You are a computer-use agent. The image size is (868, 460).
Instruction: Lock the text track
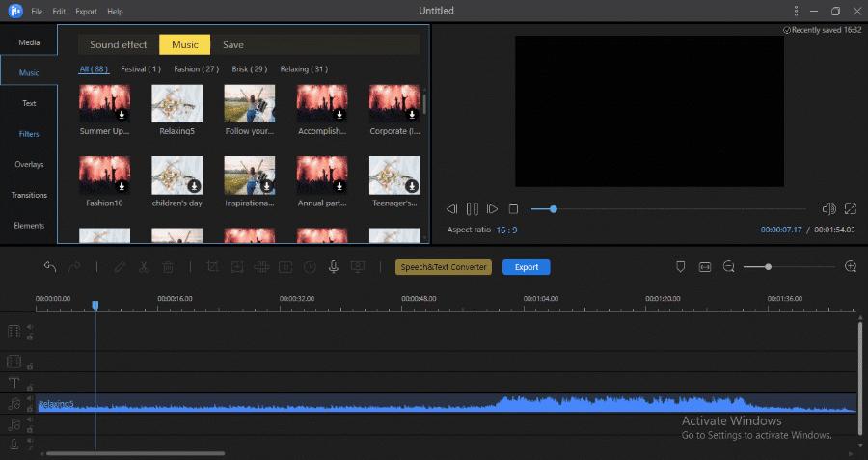30,388
